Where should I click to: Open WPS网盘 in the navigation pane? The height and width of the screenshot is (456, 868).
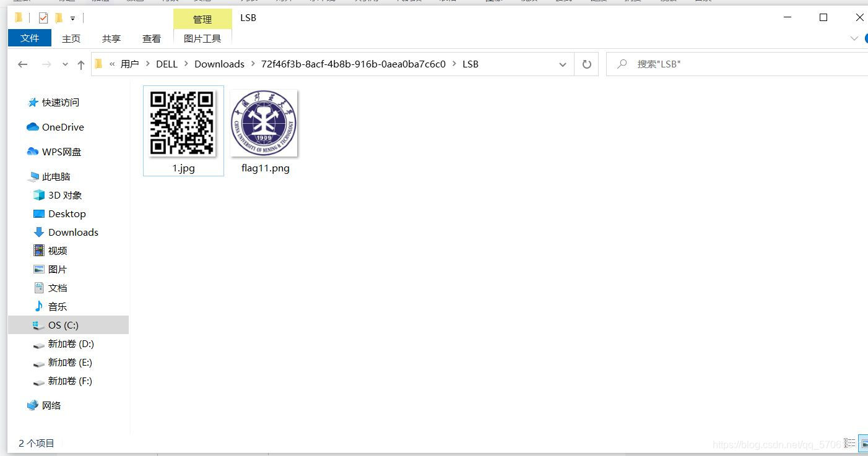click(54, 152)
